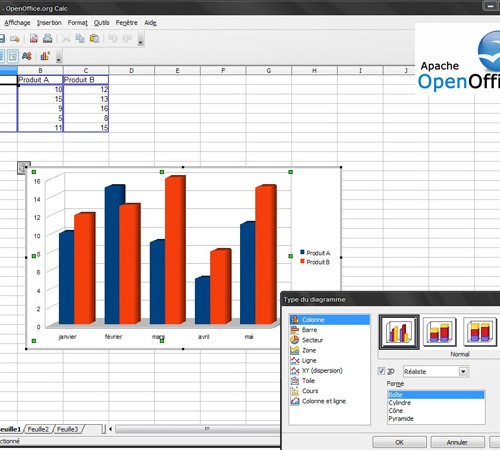Click the blue février bar
The height and width of the screenshot is (450, 500).
tap(112, 254)
